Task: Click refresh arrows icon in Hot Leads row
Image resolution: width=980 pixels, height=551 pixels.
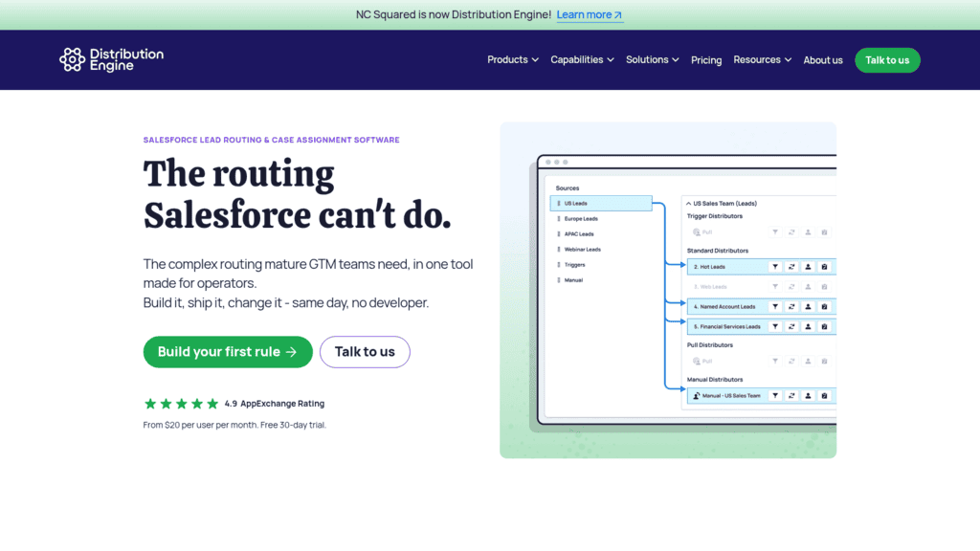Action: coord(791,267)
